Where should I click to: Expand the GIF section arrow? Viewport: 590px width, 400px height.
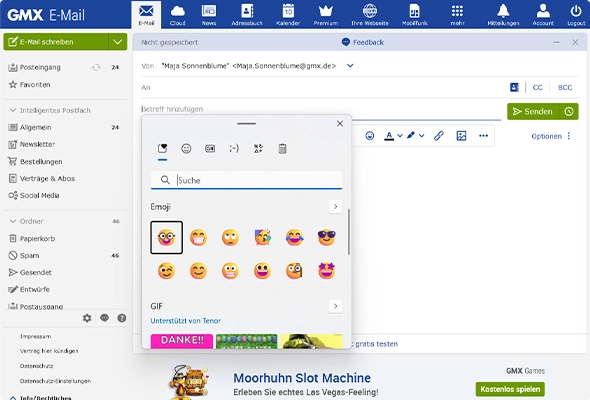335,306
